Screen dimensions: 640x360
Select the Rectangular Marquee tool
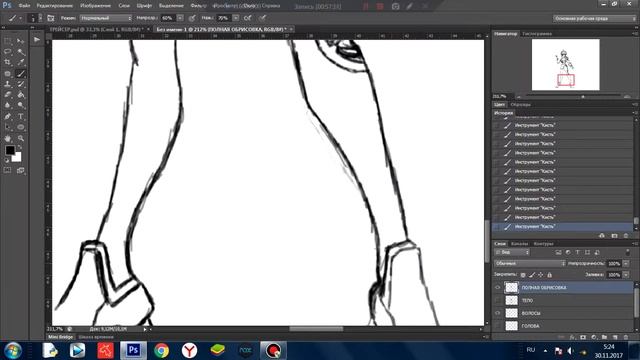[x=8, y=41]
